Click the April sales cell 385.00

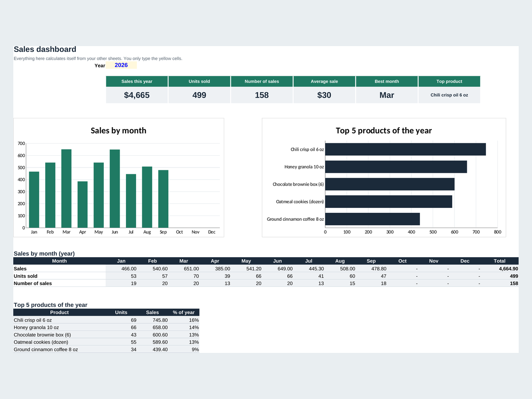pos(215,269)
